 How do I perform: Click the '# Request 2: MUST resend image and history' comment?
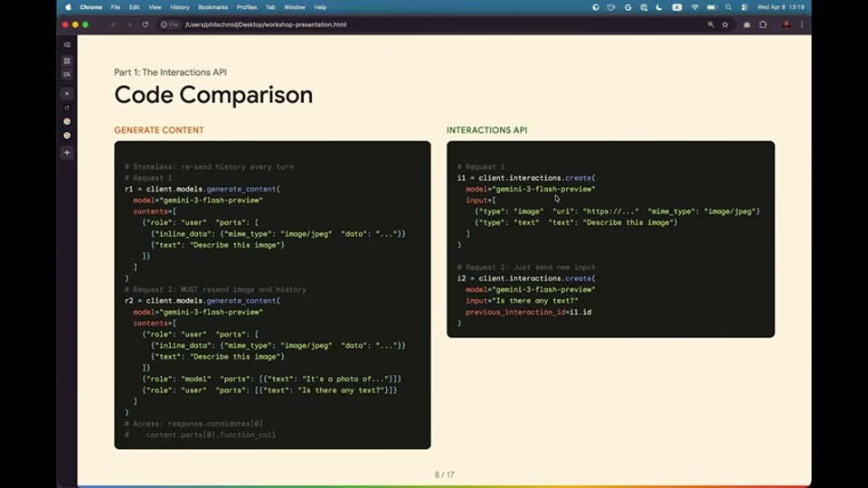215,289
